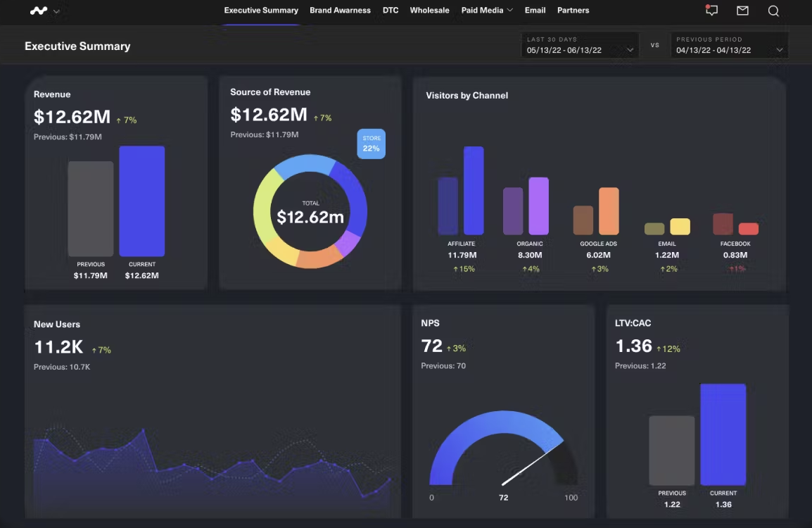Image resolution: width=812 pixels, height=528 pixels.
Task: Click the red Facebook 1% change indicator
Action: [x=737, y=269]
